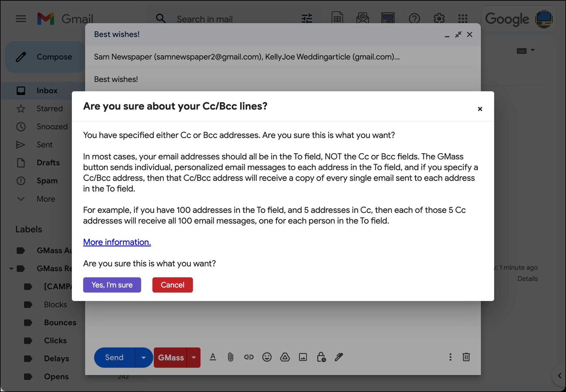Image resolution: width=566 pixels, height=392 pixels.
Task: Open Google account avatar
Action: coord(544,19)
